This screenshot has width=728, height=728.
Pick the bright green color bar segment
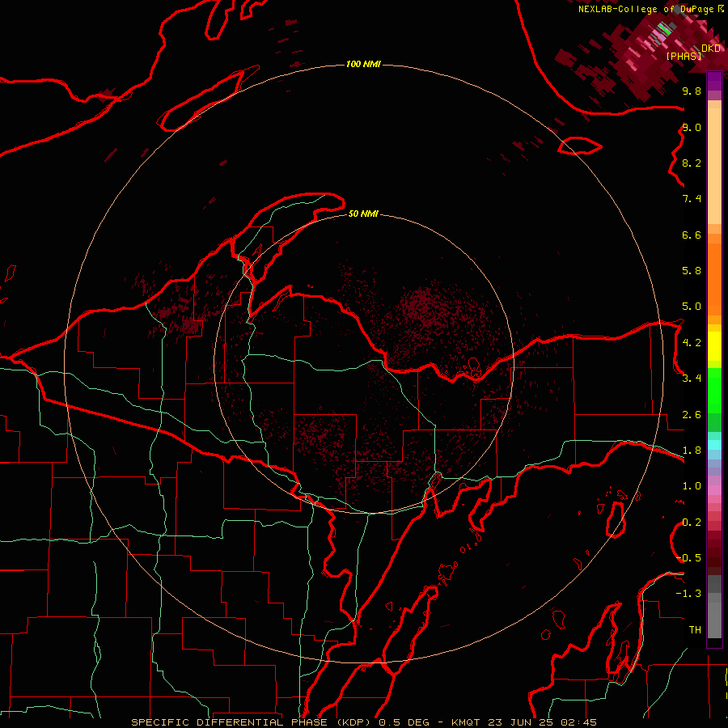click(x=714, y=391)
